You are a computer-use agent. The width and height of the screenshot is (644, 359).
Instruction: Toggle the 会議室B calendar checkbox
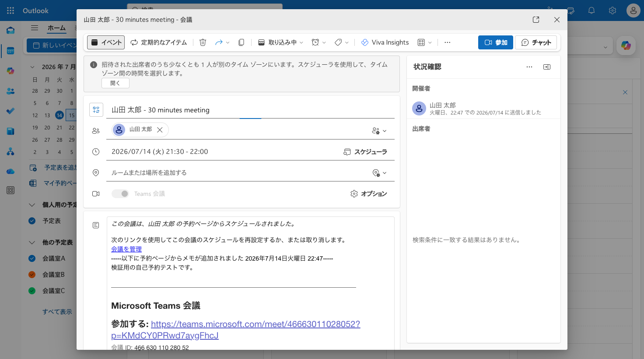point(32,275)
